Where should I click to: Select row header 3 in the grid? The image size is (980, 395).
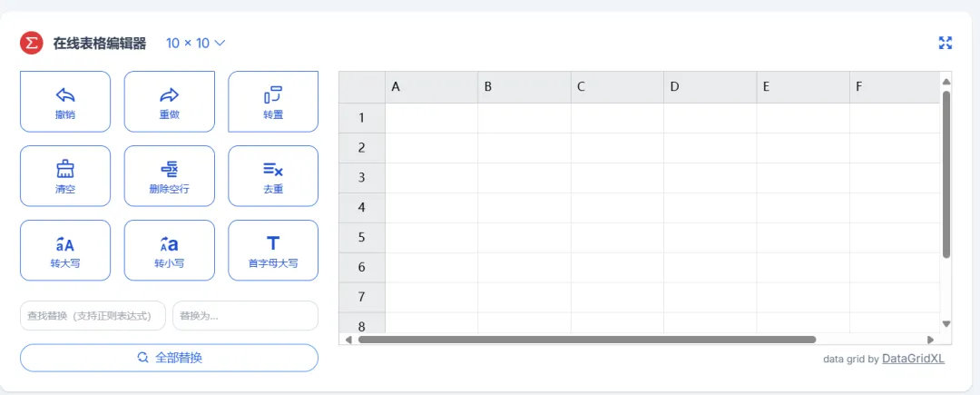(361, 177)
